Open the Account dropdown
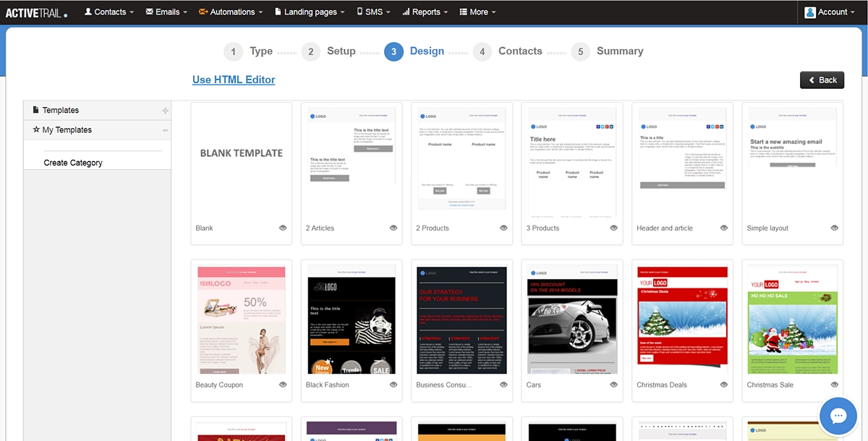The image size is (868, 441). click(831, 12)
